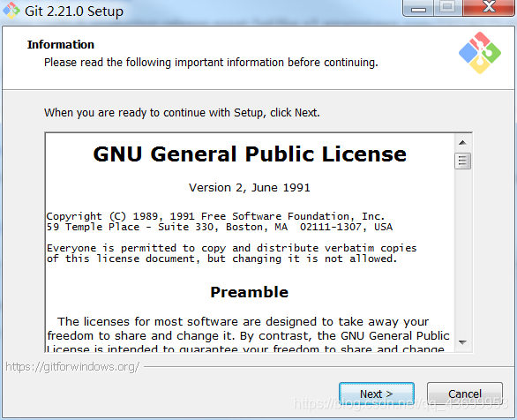
Task: Click the license scrollbar up arrow
Action: pyautogui.click(x=462, y=142)
